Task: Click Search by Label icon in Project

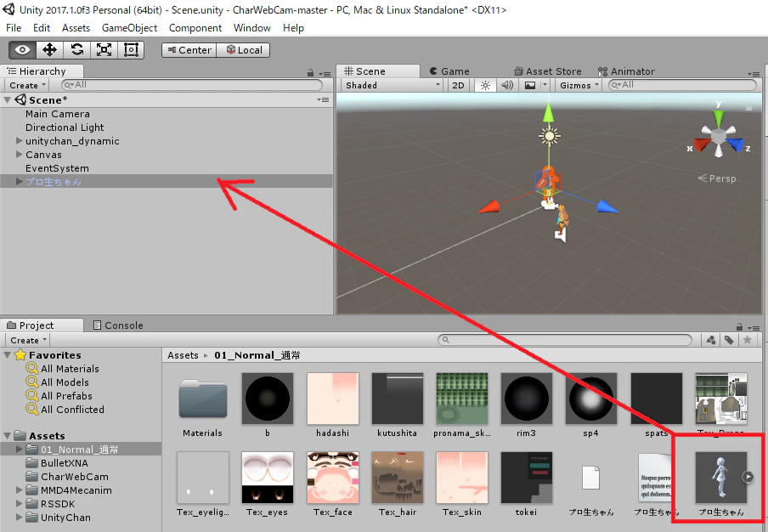Action: (729, 340)
